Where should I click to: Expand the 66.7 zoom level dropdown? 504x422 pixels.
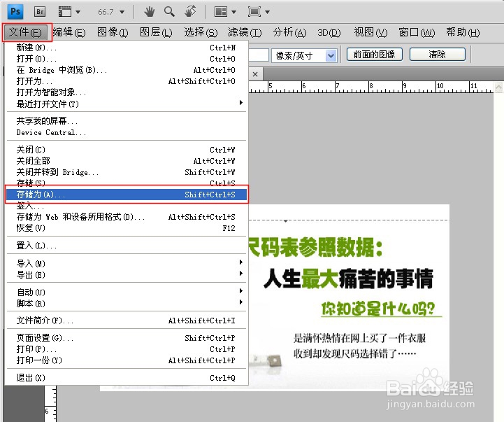(122, 12)
